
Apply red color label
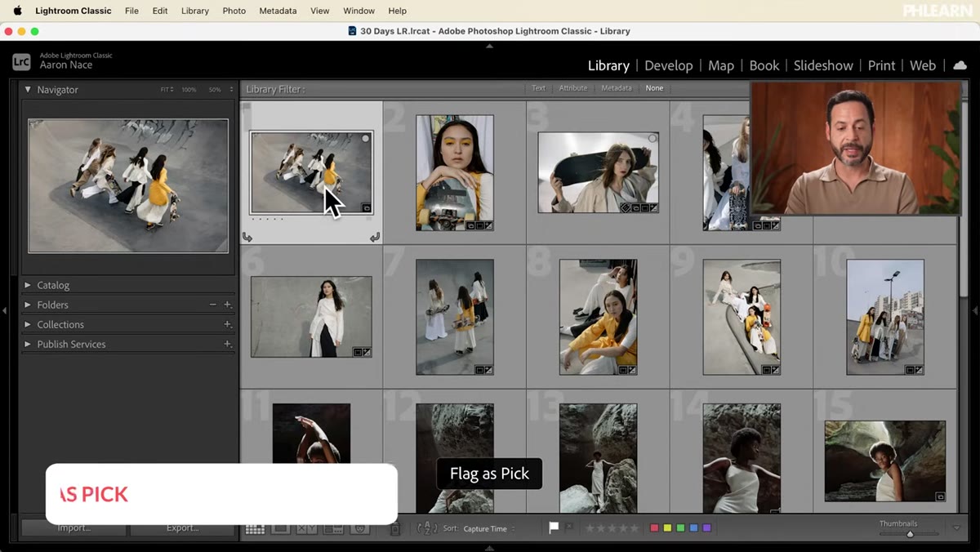tap(654, 528)
